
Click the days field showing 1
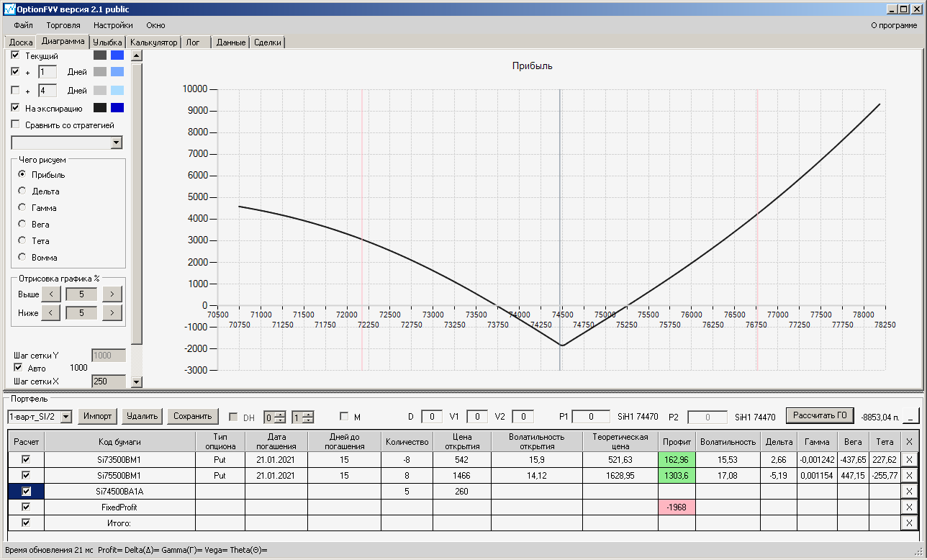(x=48, y=71)
